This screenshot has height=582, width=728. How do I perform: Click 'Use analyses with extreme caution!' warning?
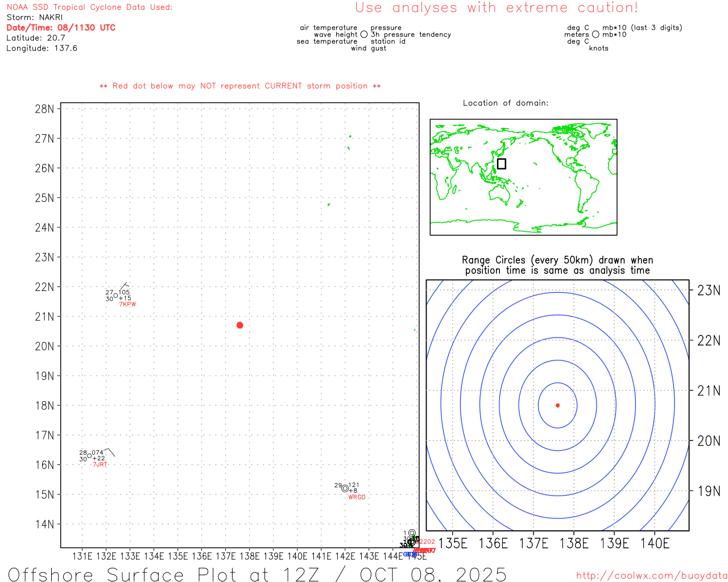497,8
